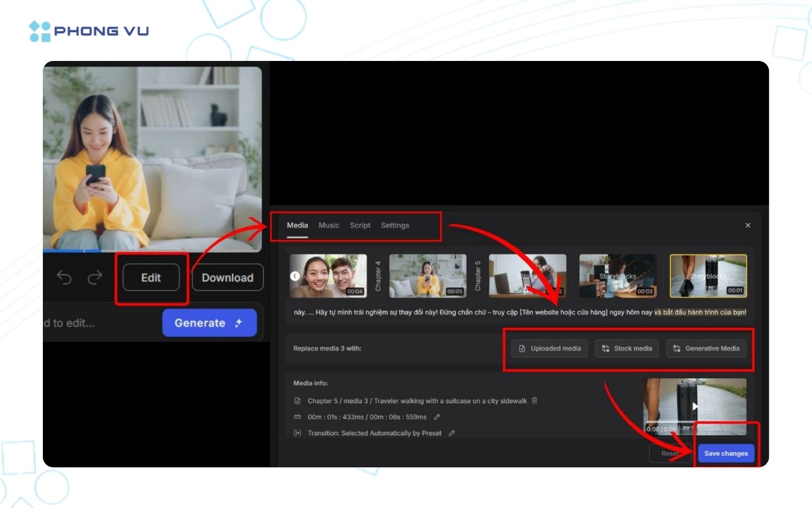
Task: Expand Transition options labeled Selected Automatically
Action: pyautogui.click(x=374, y=433)
